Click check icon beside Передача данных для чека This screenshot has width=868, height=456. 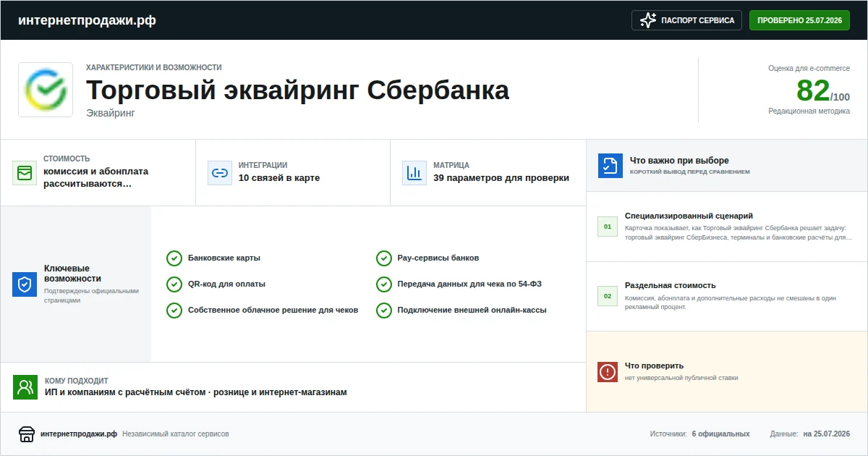pos(384,284)
